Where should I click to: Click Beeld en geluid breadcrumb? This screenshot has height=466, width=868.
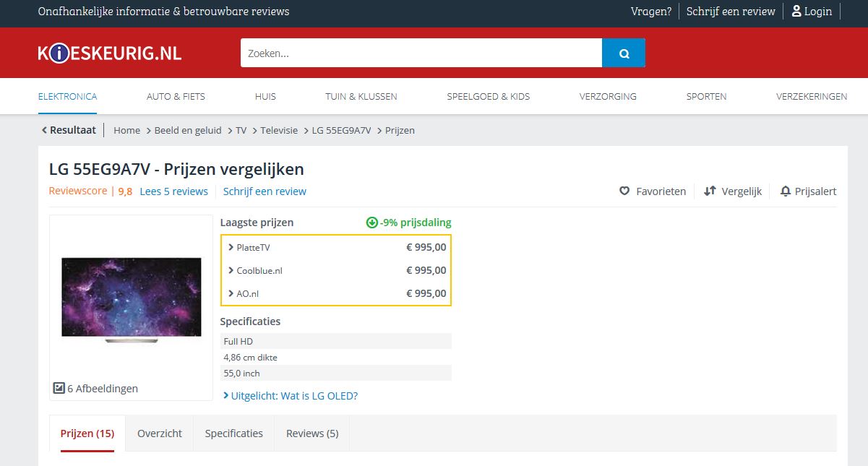(x=188, y=130)
